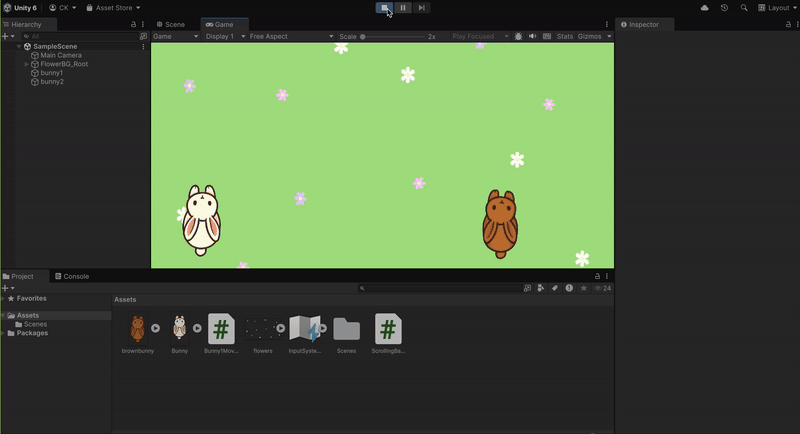Stop play mode with the play button
Image resolution: width=800 pixels, height=434 pixels.
click(x=384, y=8)
